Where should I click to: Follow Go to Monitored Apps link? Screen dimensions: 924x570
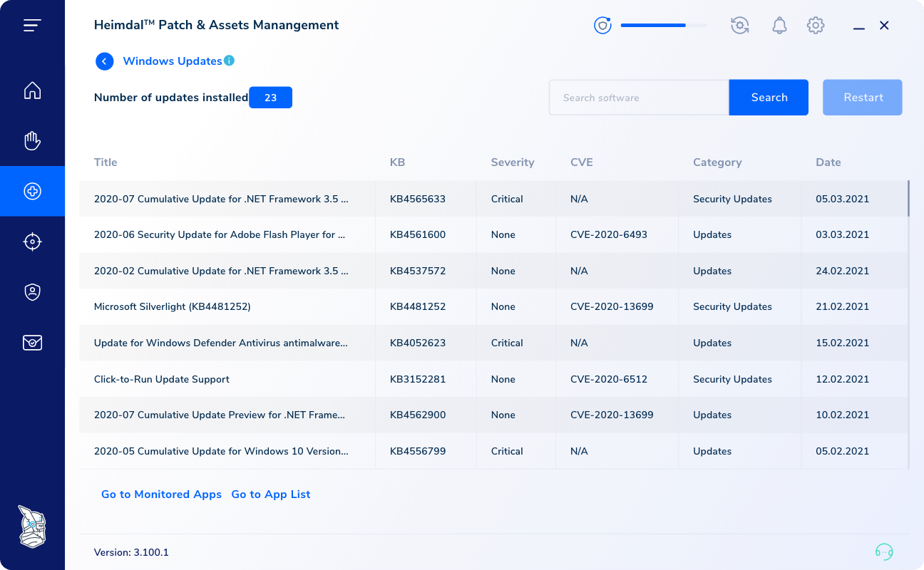(x=161, y=494)
